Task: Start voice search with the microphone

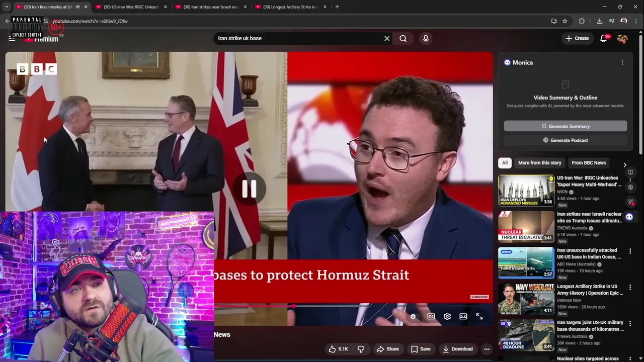Action: pos(426,38)
